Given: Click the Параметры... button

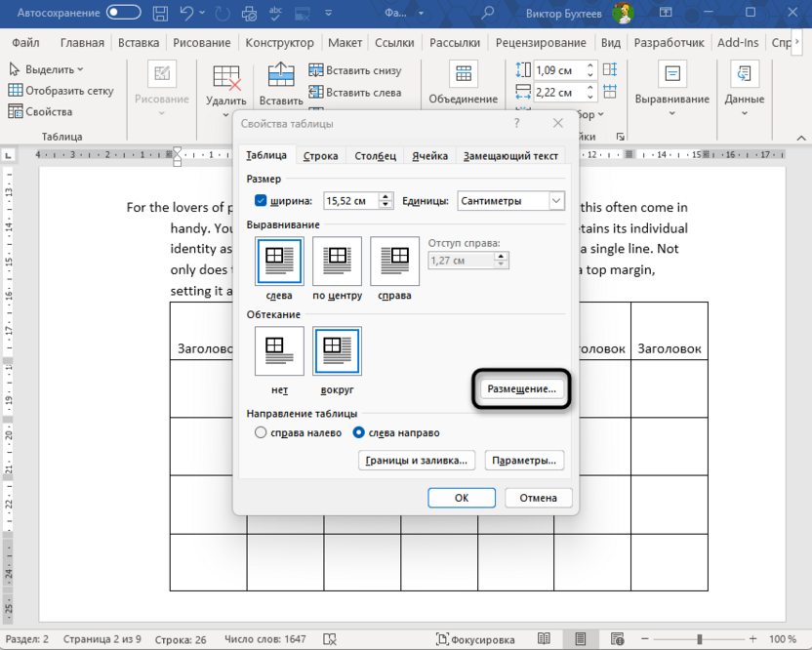Looking at the screenshot, I should [x=524, y=460].
